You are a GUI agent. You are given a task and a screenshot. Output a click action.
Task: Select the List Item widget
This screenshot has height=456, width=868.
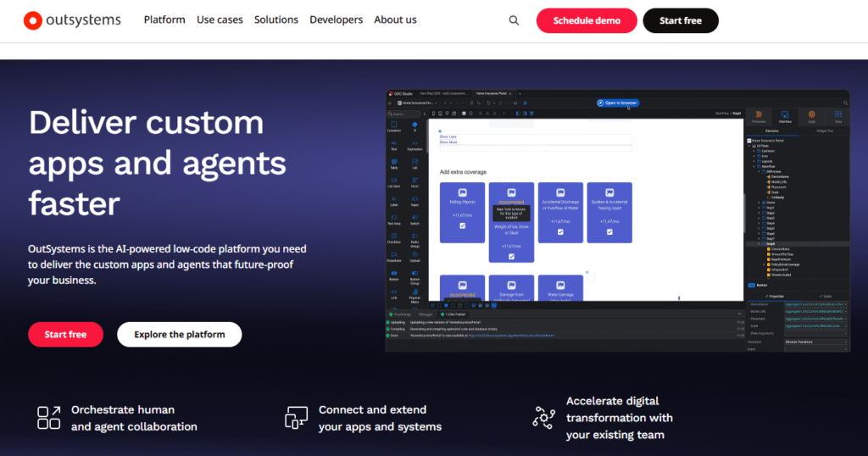[x=394, y=182]
